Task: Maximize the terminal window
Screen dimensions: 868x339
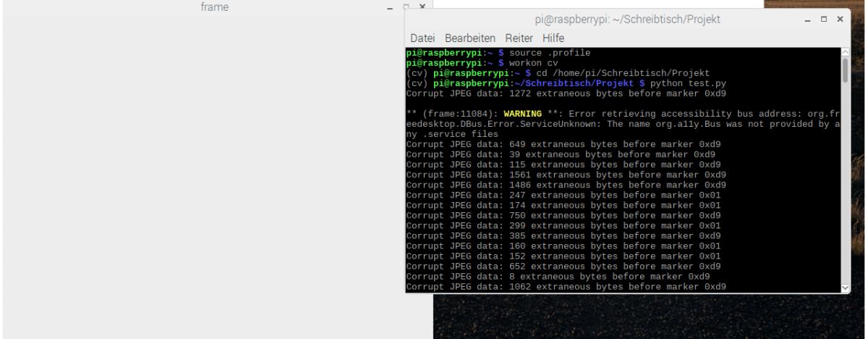Action: click(825, 19)
